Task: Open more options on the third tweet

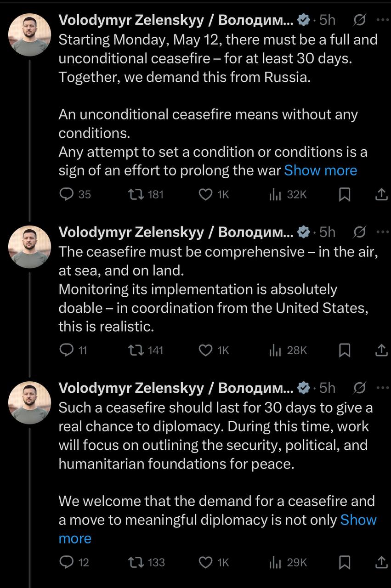Action: click(x=382, y=388)
